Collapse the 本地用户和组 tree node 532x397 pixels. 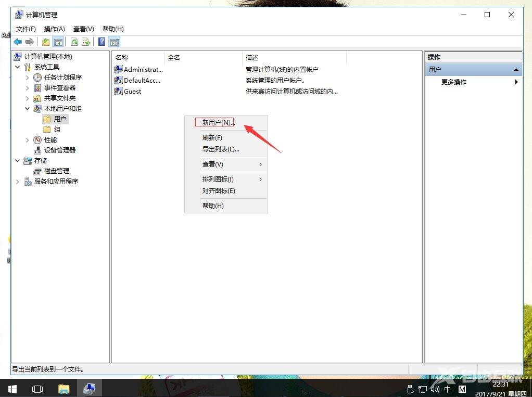click(28, 108)
